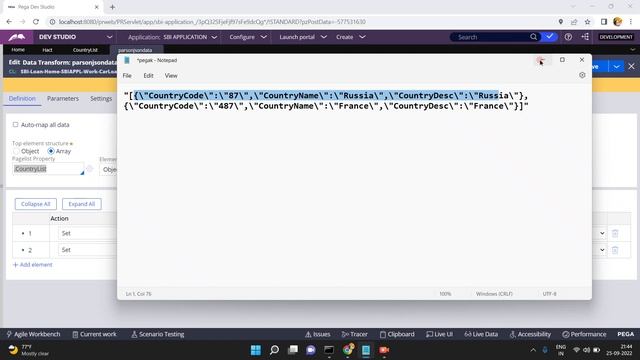
Task: Select the Array radio button
Action: (51, 151)
